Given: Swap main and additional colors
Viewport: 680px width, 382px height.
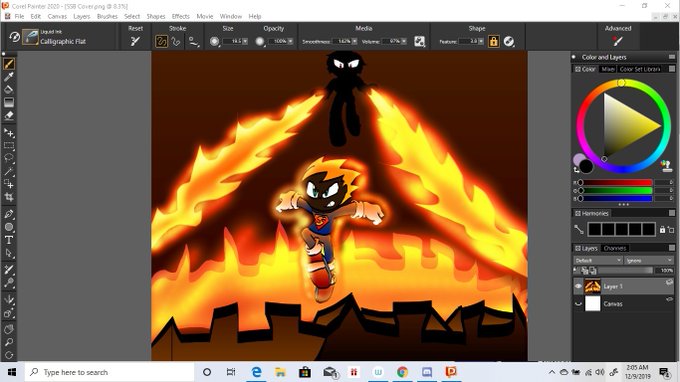Looking at the screenshot, I should point(576,170).
